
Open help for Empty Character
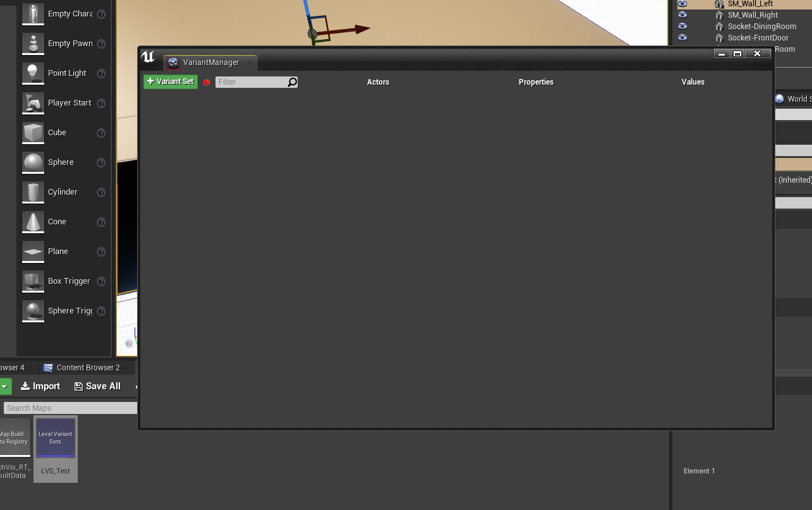pyautogui.click(x=101, y=14)
